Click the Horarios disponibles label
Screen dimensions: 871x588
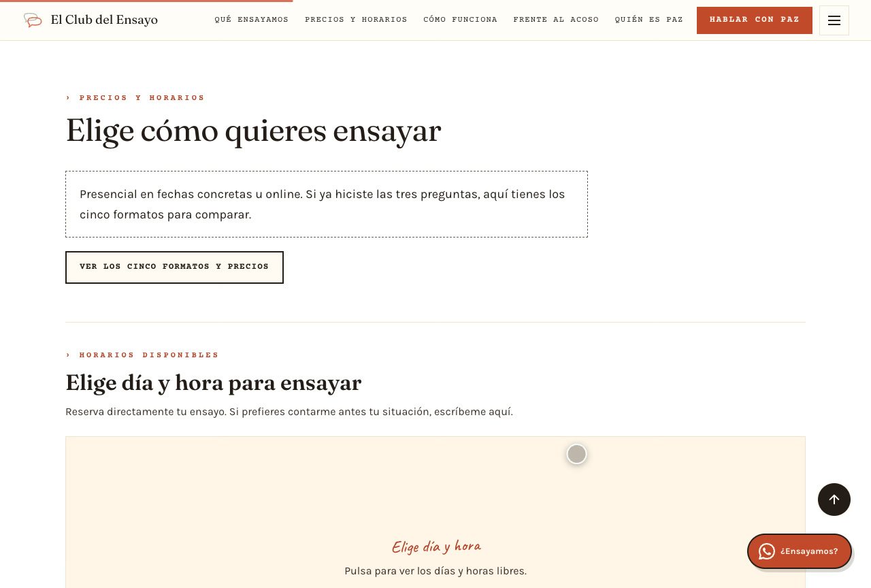142,355
